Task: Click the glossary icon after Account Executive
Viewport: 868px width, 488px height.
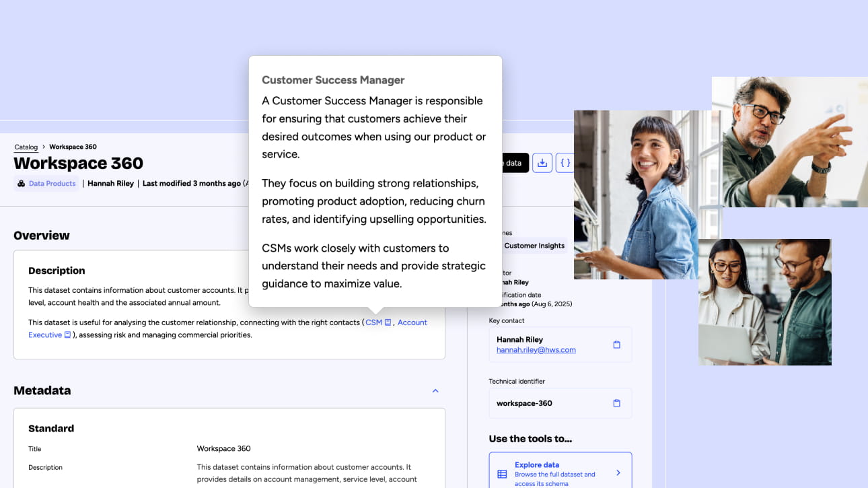Action: pos(67,335)
